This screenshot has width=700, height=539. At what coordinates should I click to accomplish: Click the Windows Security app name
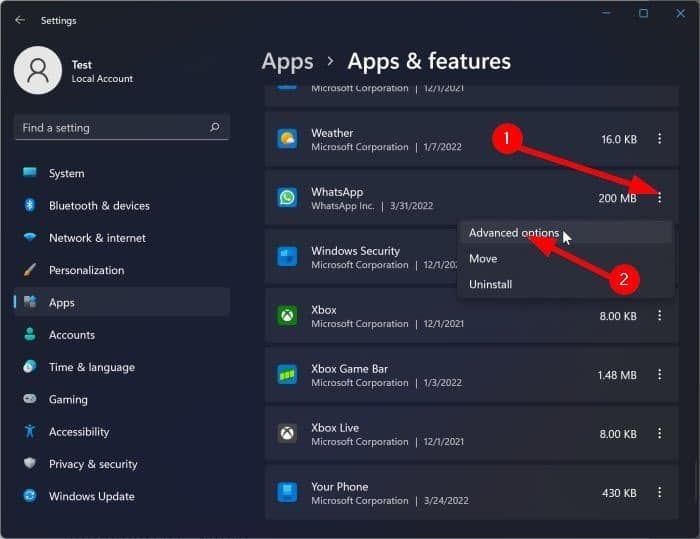click(x=355, y=251)
